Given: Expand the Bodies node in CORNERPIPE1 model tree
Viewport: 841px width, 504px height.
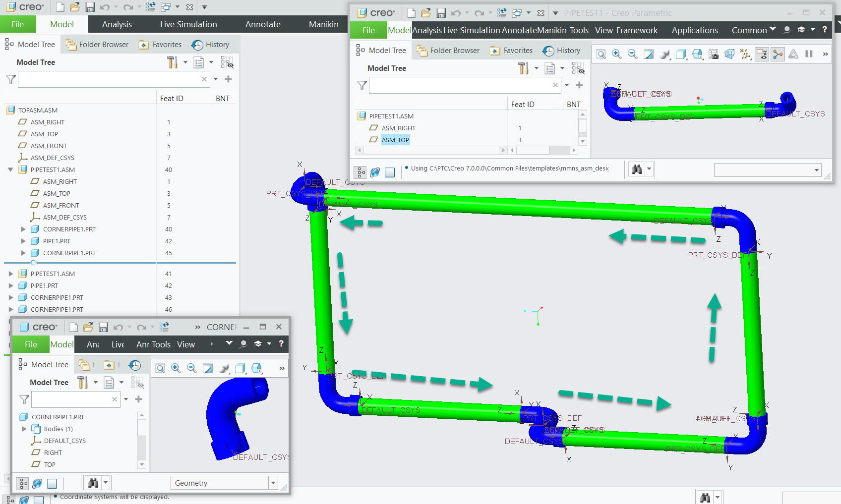Looking at the screenshot, I should 24,429.
